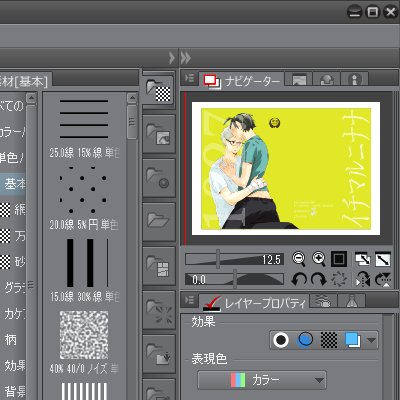The height and width of the screenshot is (400, 400).
Task: Expand the effect options dropdown arrow
Action: 371,340
